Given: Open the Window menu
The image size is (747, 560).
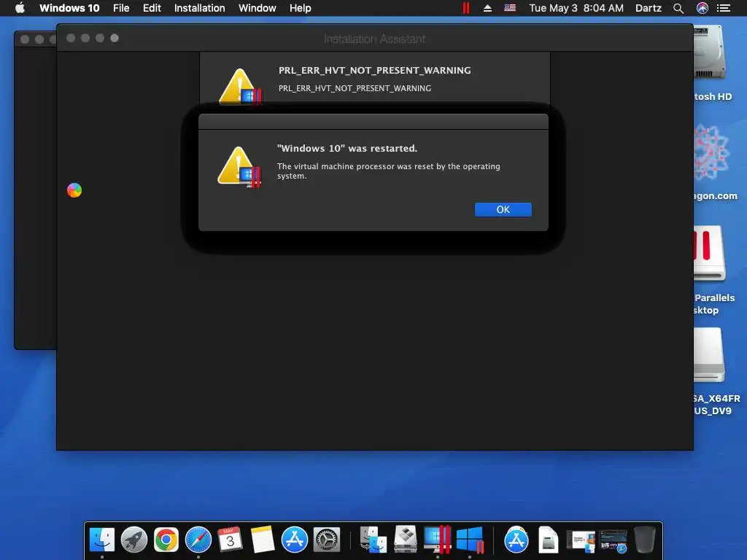Looking at the screenshot, I should [x=258, y=8].
